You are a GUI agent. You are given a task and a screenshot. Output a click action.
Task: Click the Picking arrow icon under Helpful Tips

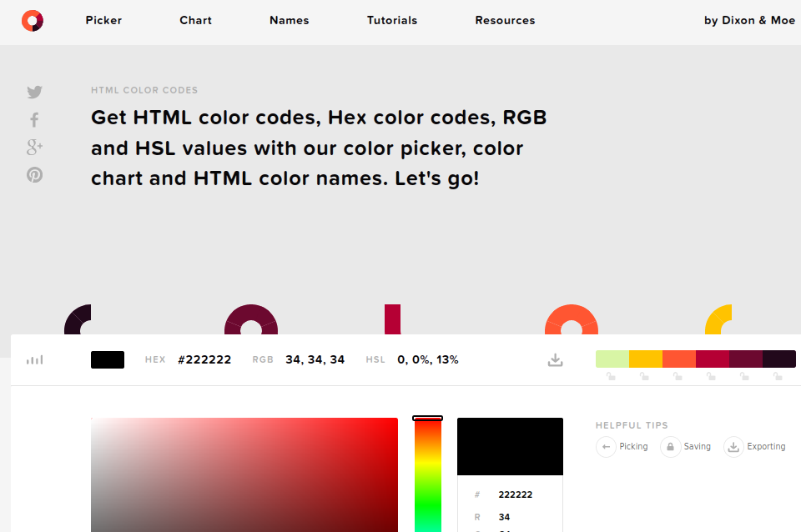click(x=607, y=446)
